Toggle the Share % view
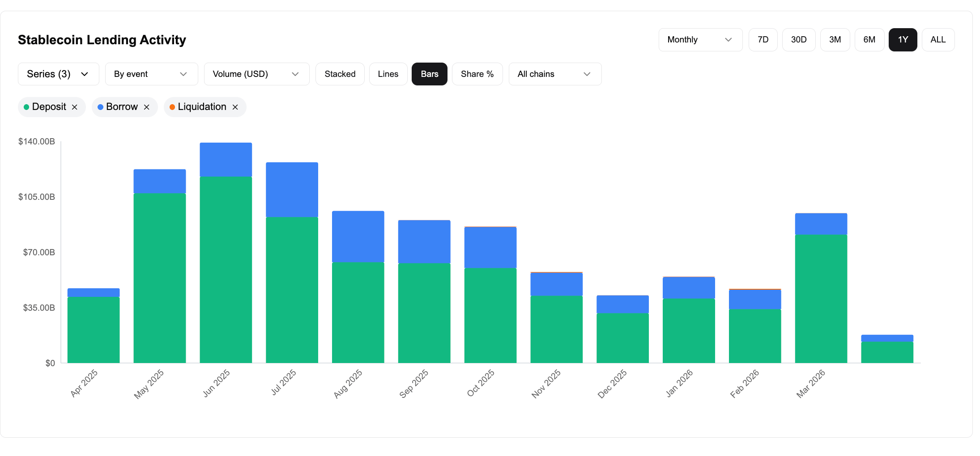This screenshot has height=456, width=980. point(477,74)
